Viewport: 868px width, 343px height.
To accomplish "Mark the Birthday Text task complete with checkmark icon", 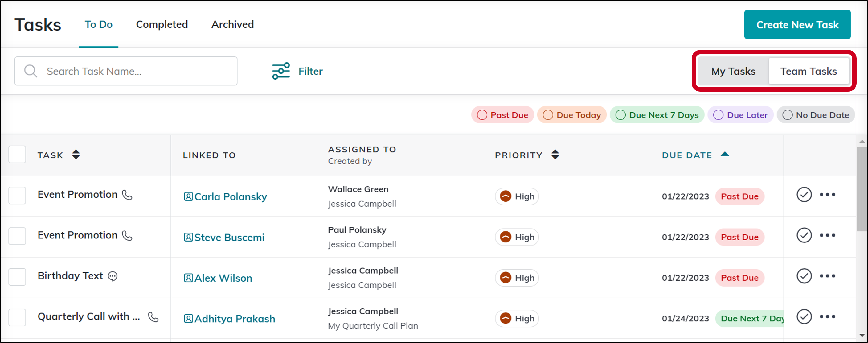I will tap(804, 276).
